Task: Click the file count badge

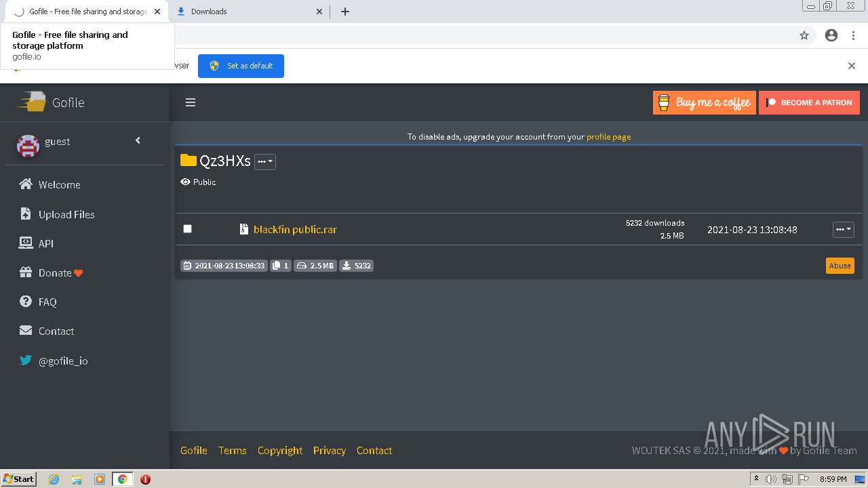Action: pos(281,266)
